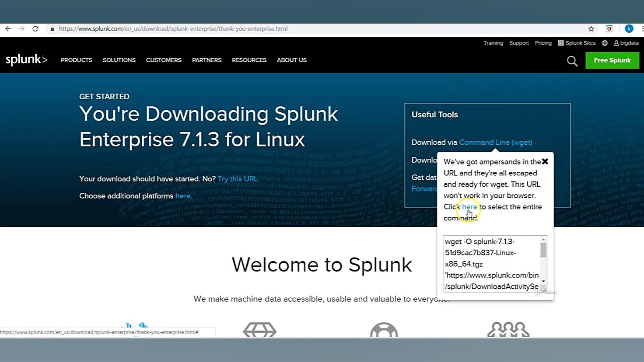Select the Pricing menu item

click(543, 43)
